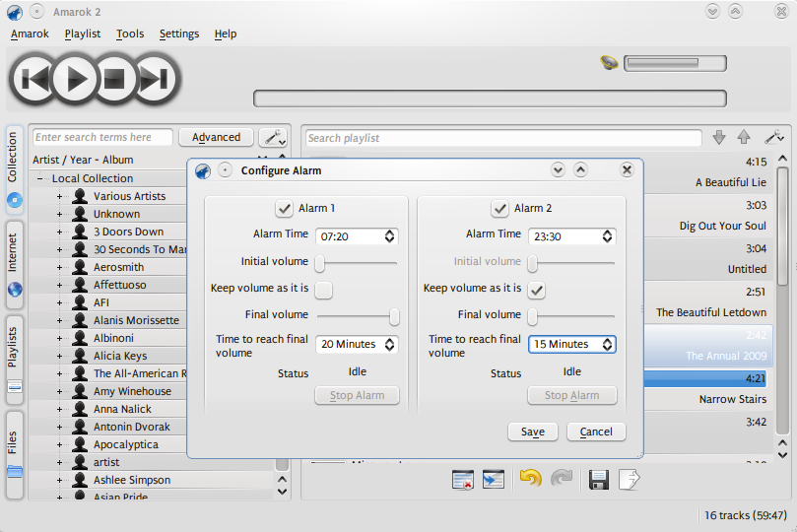Start playback with the play button
This screenshot has width=797, height=532.
(x=75, y=79)
